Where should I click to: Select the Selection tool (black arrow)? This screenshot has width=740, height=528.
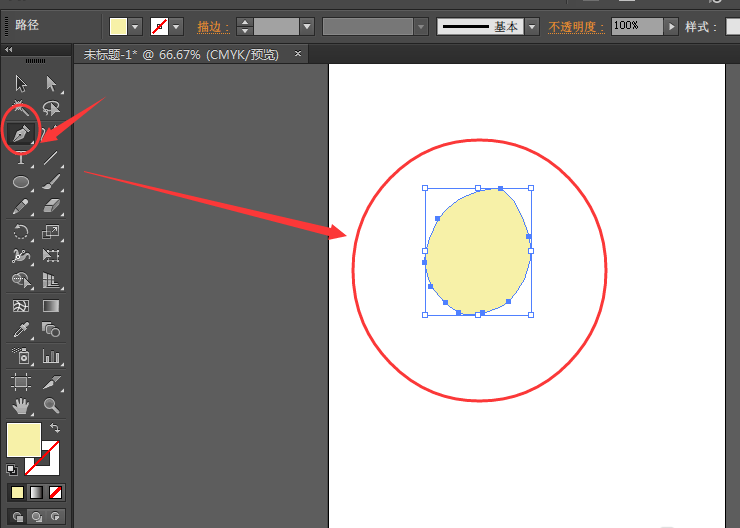21,84
